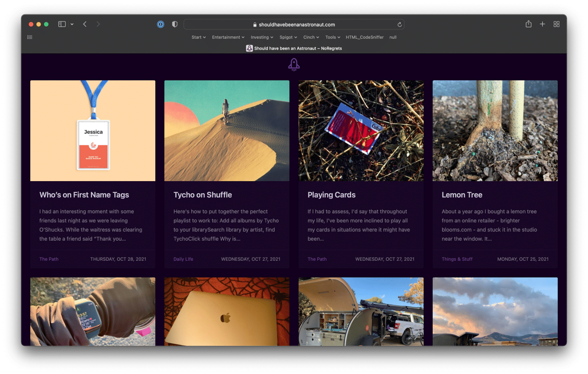Screen dimensions: 588x374
Task: Toggle the Safari sidebar button
Action: coord(62,24)
